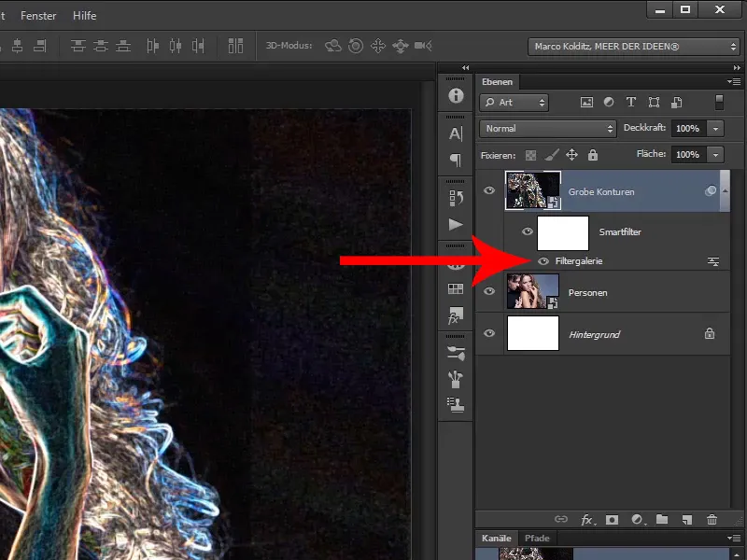Open the Swatches grid panel icon
Viewport: 747px width, 560px height.
click(456, 288)
